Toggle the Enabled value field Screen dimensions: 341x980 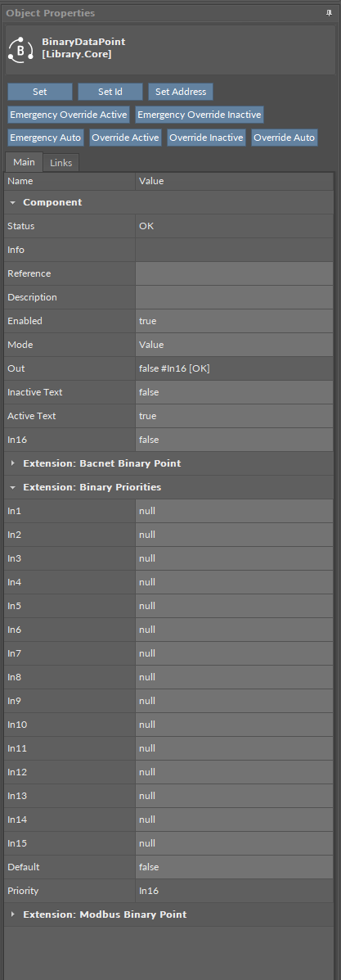coord(234,321)
